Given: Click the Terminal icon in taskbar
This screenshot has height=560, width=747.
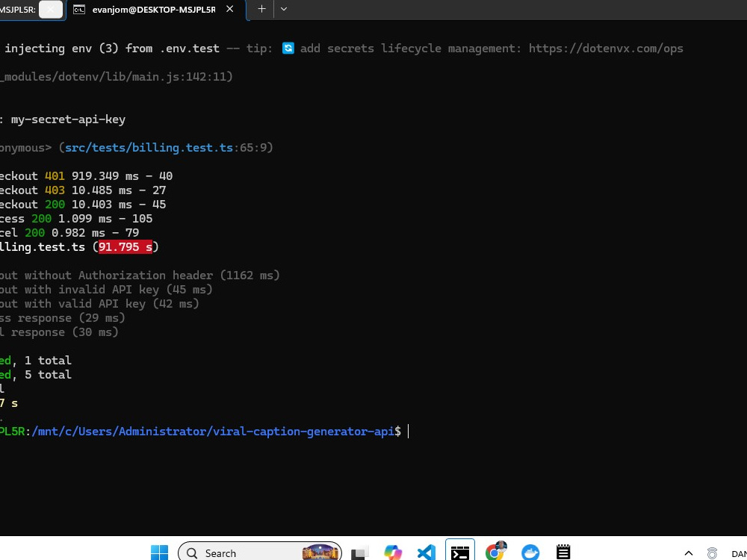Looking at the screenshot, I should (459, 553).
